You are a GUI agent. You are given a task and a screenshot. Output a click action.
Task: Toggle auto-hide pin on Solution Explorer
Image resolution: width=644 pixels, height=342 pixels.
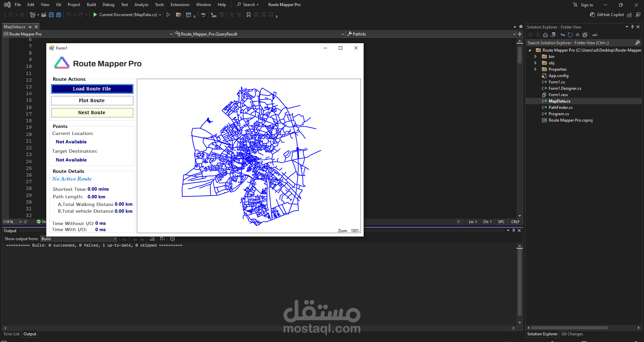(x=633, y=27)
